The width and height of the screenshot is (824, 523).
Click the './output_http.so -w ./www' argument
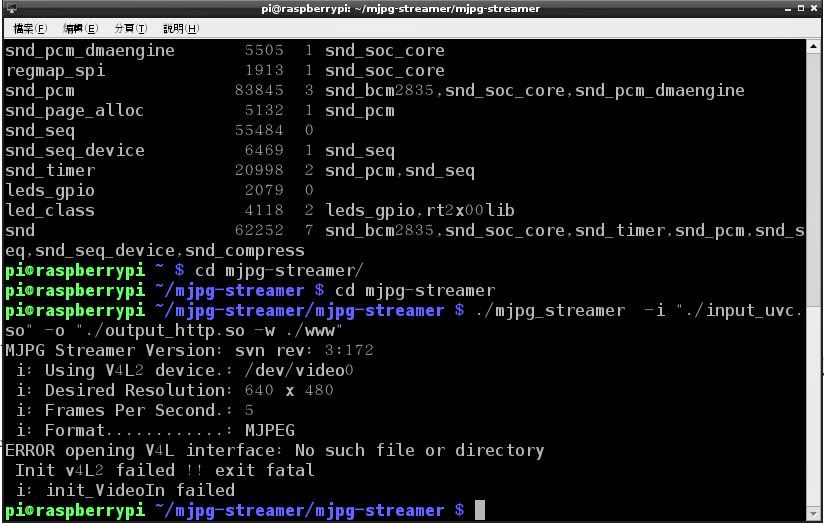coord(210,331)
